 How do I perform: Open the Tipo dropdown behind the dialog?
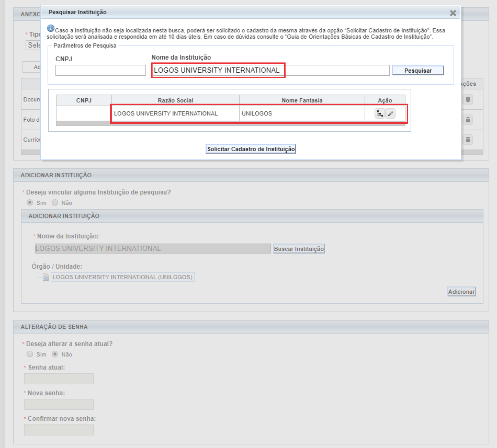[33, 45]
